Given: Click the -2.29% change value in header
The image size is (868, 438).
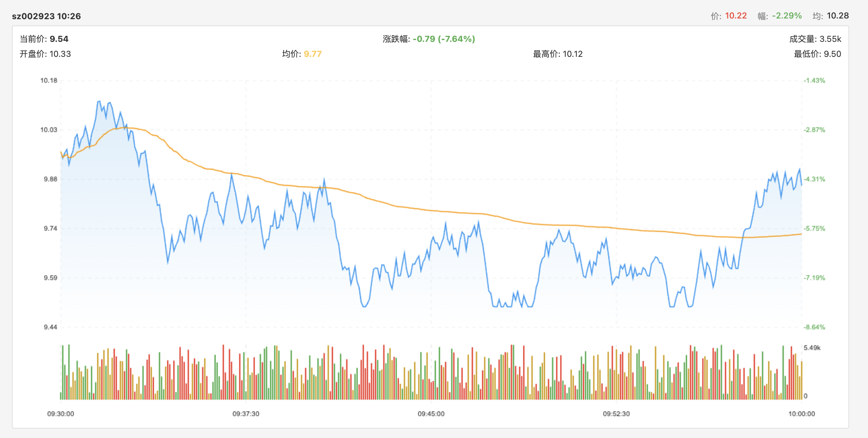Looking at the screenshot, I should coord(787,16).
